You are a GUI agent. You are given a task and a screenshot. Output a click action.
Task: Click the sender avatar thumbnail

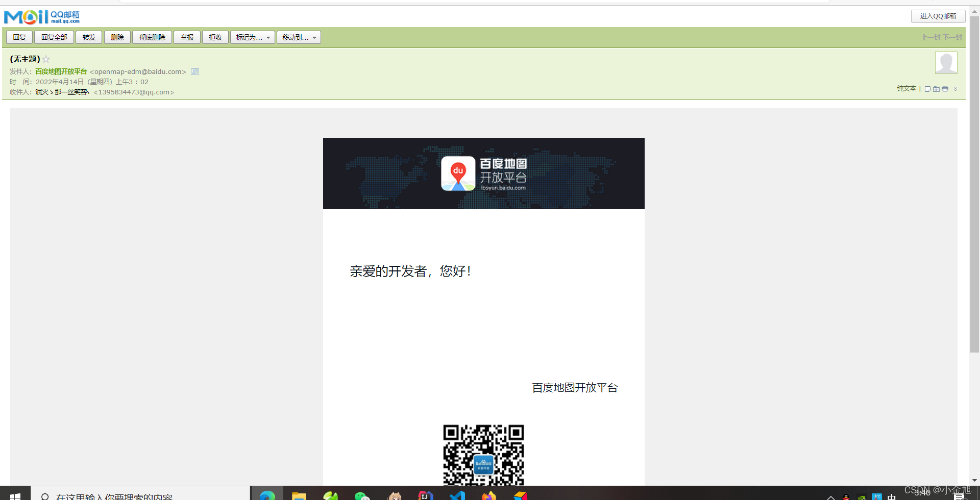(946, 63)
